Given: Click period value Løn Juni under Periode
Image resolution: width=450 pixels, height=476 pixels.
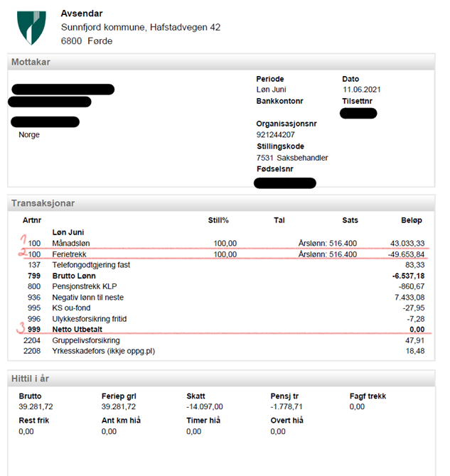Looking at the screenshot, I should (271, 90).
